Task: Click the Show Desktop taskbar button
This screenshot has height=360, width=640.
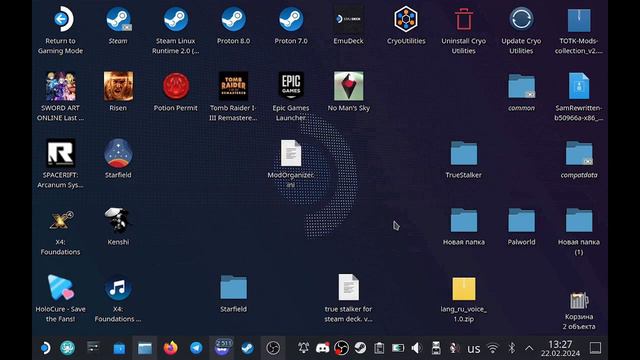Action: pos(596,348)
